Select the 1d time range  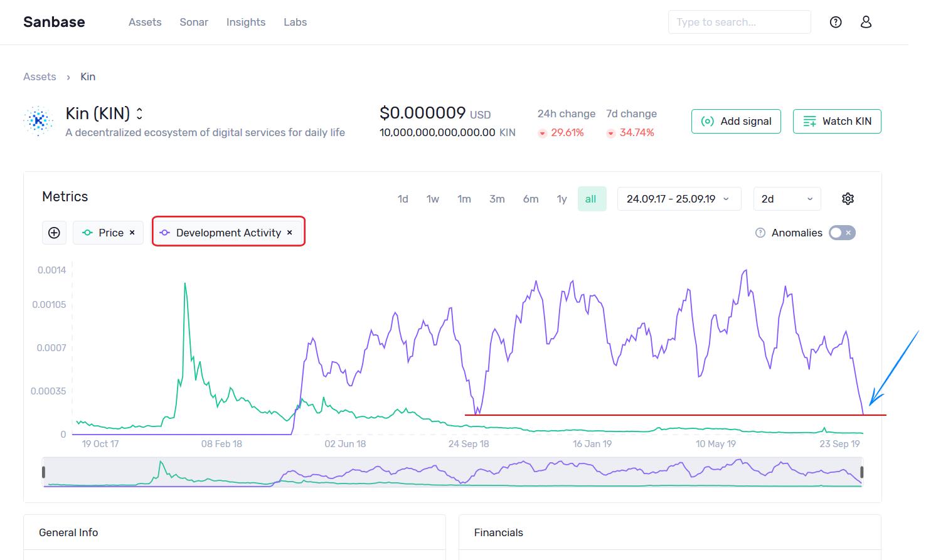pyautogui.click(x=403, y=199)
